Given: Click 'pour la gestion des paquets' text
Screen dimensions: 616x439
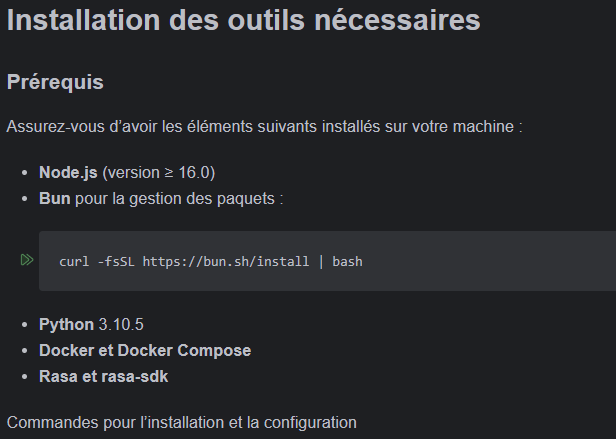Looking at the screenshot, I should [179, 198].
